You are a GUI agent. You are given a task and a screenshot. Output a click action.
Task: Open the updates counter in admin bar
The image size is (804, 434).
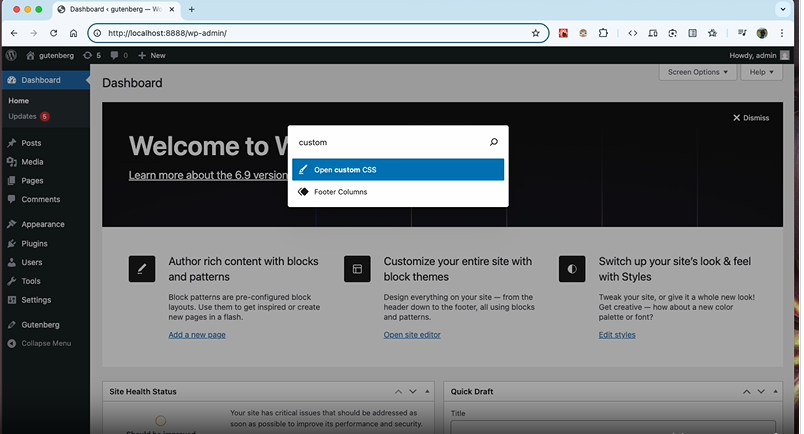pos(92,55)
